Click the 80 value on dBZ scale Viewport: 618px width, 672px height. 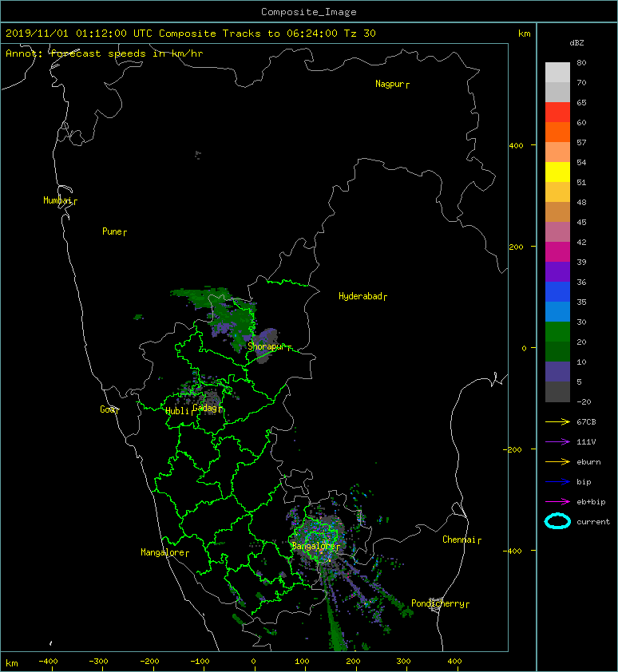tap(581, 62)
